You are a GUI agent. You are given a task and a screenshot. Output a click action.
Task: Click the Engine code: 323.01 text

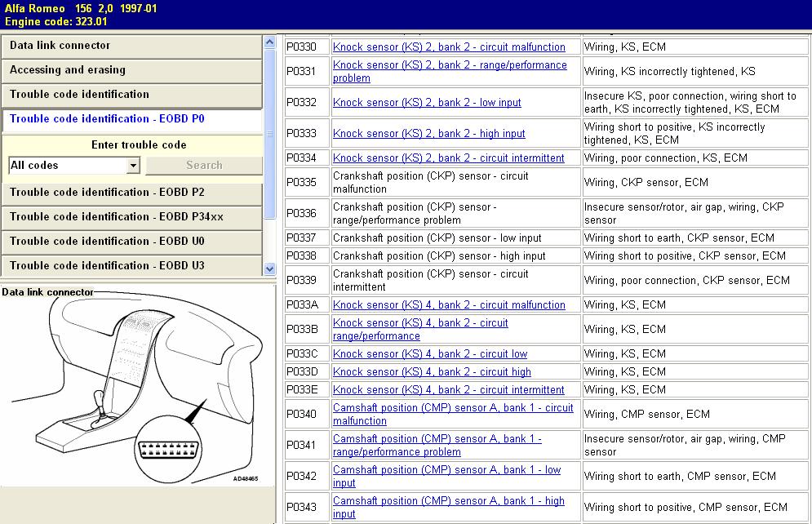pyautogui.click(x=56, y=22)
